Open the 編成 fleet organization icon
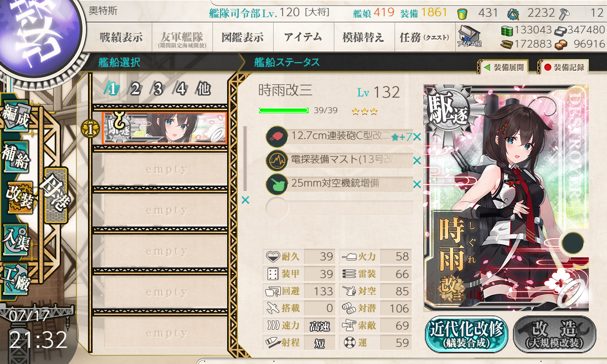 (16, 117)
